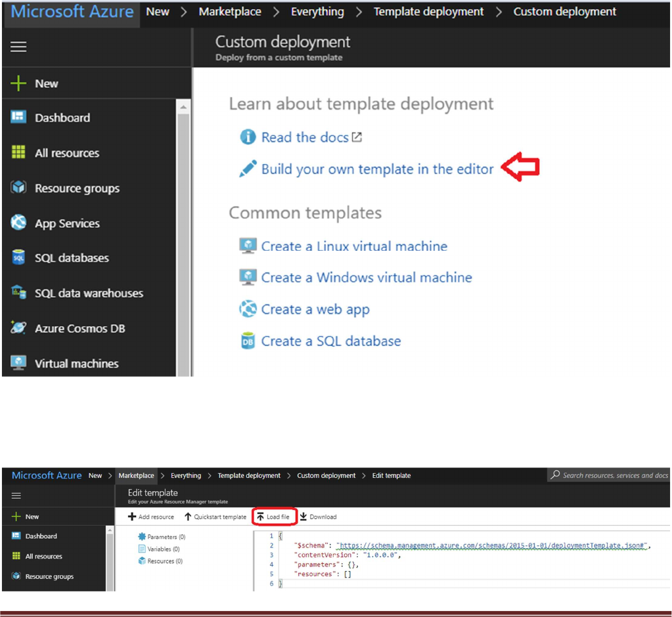Select Variables (0) tree node
The width and height of the screenshot is (672, 617).
(x=159, y=549)
